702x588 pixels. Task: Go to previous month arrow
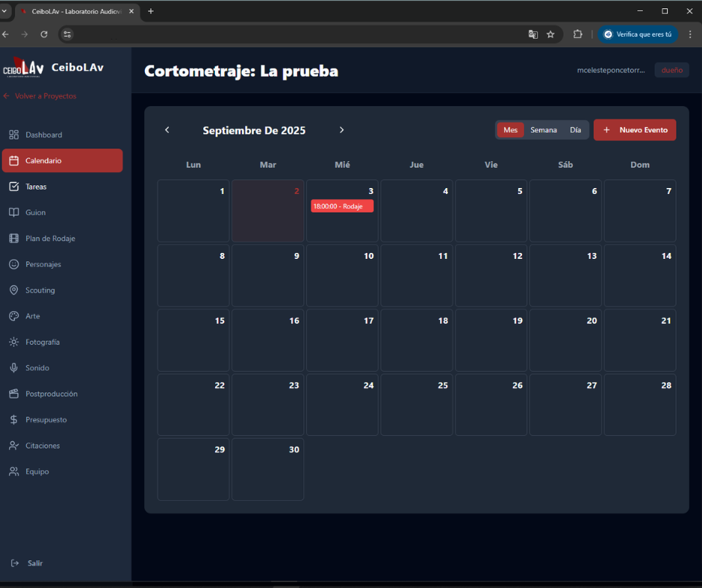tap(167, 130)
